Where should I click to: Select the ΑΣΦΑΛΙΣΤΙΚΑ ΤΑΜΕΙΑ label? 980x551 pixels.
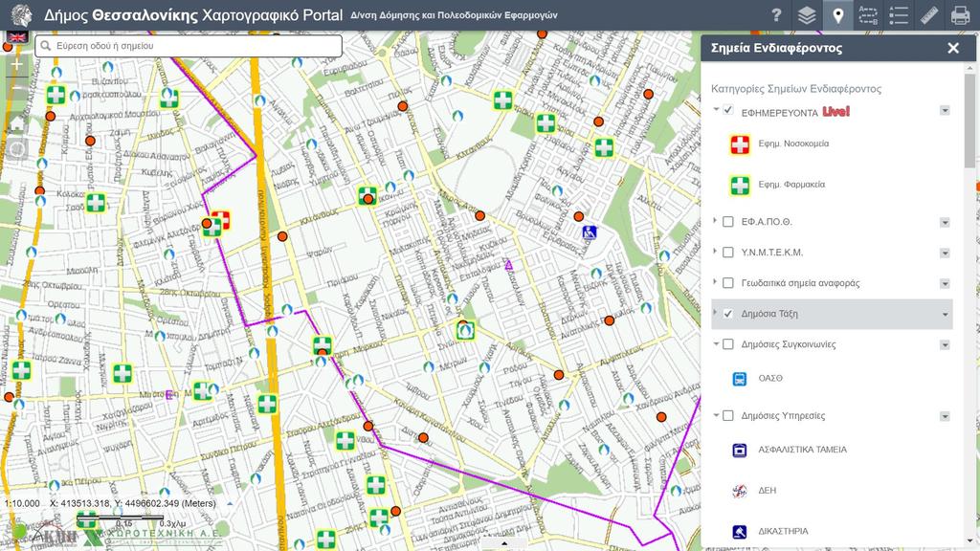803,450
